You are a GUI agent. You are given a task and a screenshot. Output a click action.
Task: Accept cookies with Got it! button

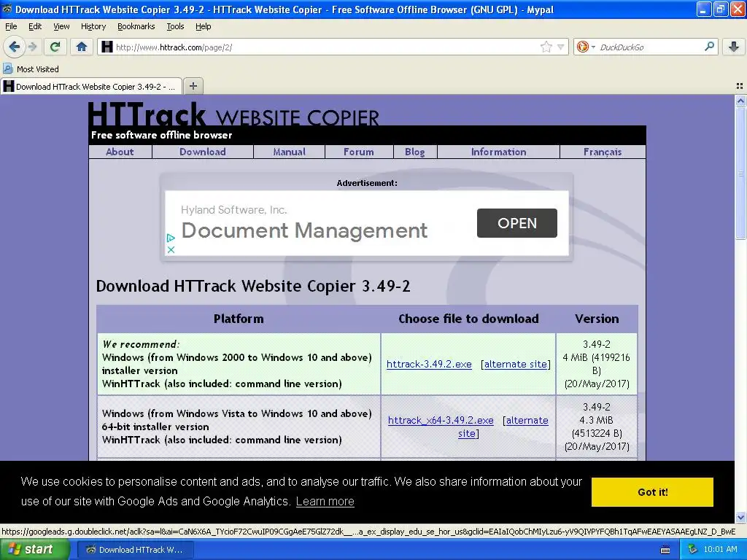tap(652, 492)
